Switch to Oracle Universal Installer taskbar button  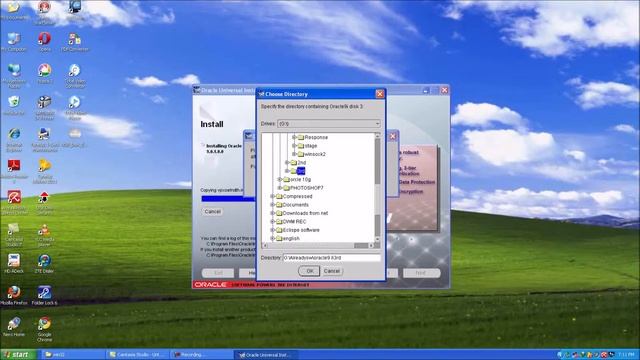(265, 355)
